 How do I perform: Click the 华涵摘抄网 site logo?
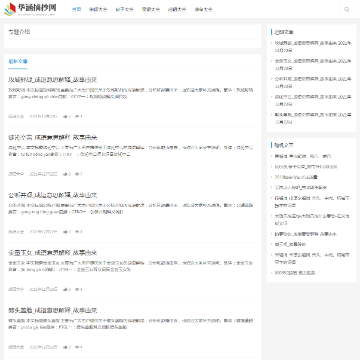point(30,9)
